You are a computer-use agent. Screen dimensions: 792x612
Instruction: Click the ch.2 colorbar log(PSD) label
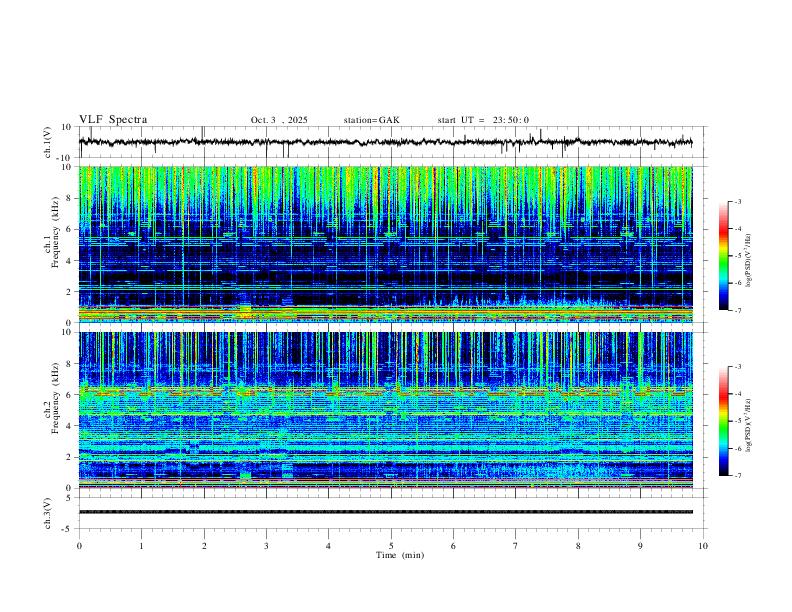tap(749, 425)
